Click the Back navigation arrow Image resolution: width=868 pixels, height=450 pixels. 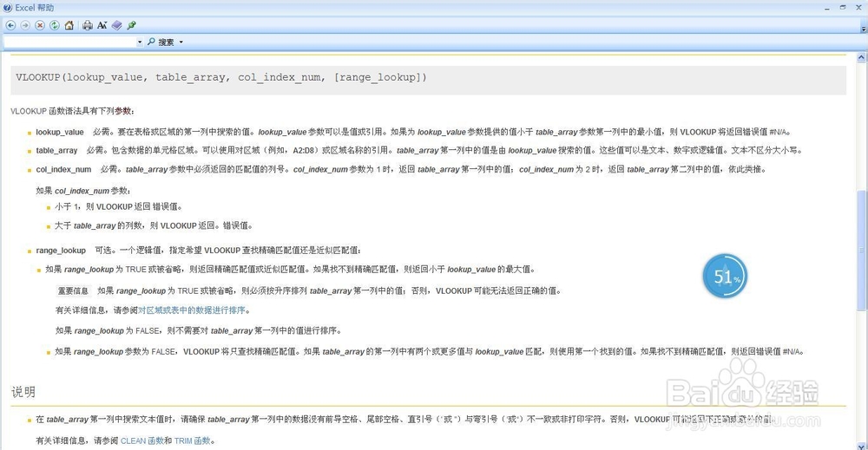pos(10,25)
